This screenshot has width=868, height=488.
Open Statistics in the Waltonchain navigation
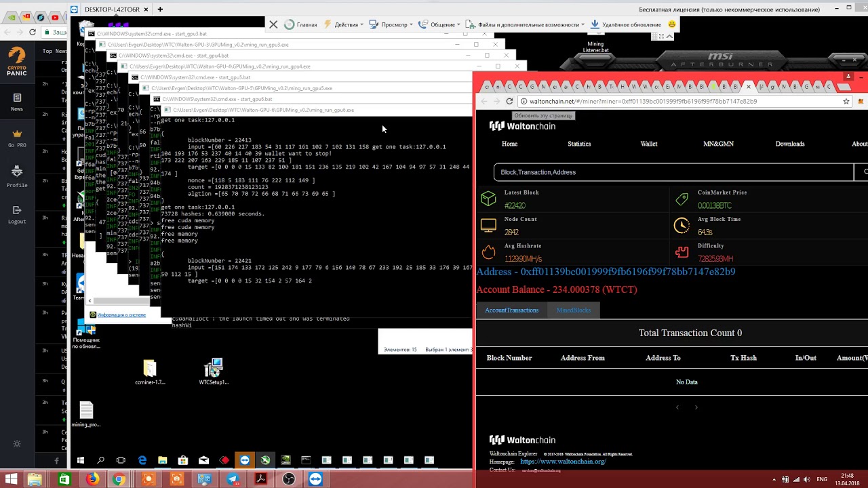coord(579,144)
